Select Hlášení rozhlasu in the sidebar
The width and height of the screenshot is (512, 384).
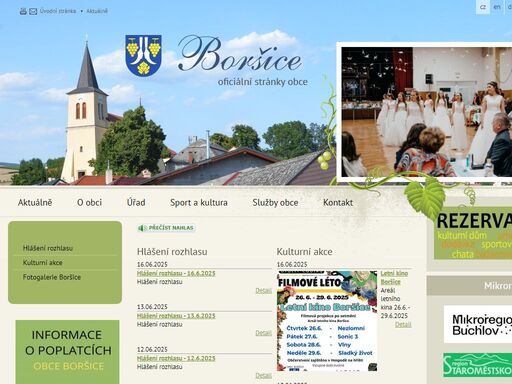(48, 248)
